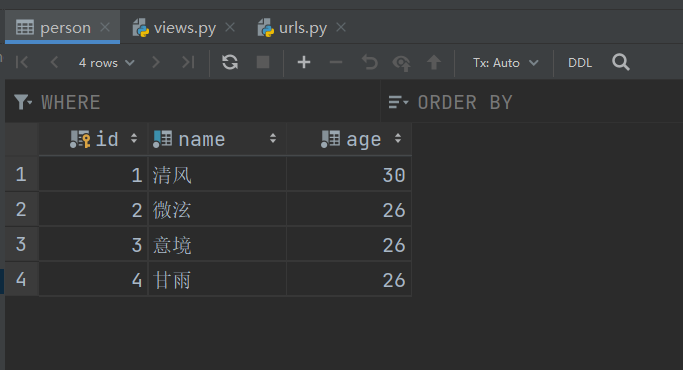Close the person tab

point(105,27)
